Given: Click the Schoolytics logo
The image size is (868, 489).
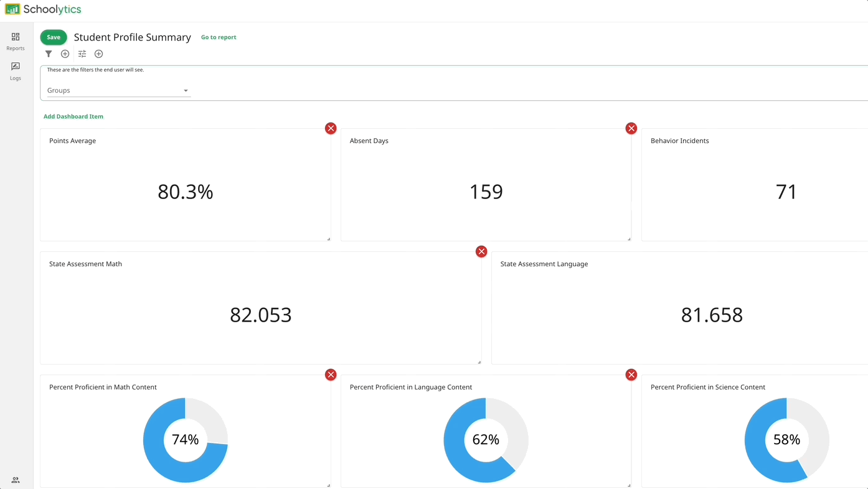Looking at the screenshot, I should tap(43, 9).
